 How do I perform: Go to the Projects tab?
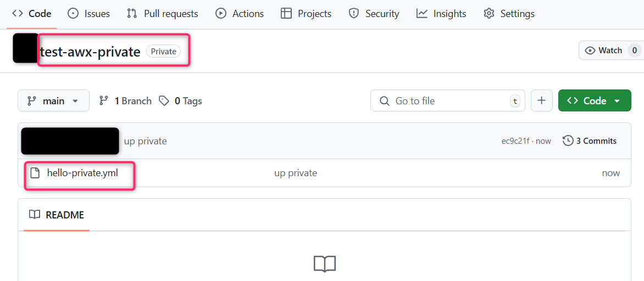(x=306, y=14)
